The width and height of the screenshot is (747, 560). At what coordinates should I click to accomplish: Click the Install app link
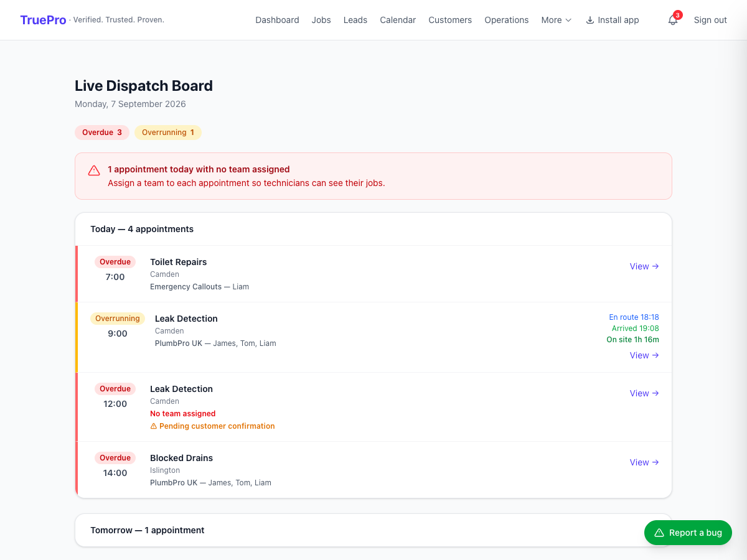613,20
